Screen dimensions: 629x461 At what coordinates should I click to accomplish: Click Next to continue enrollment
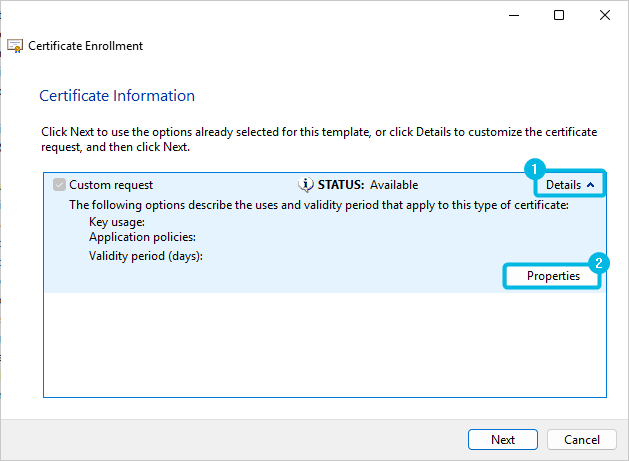(x=503, y=439)
